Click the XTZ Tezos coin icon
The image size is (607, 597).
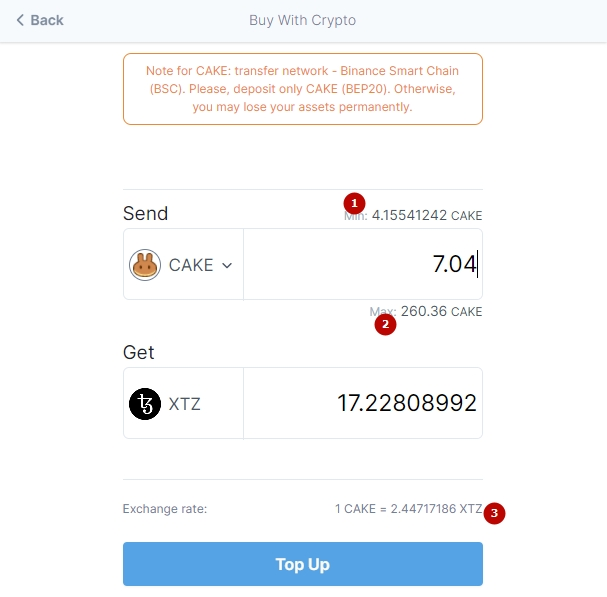click(x=145, y=404)
